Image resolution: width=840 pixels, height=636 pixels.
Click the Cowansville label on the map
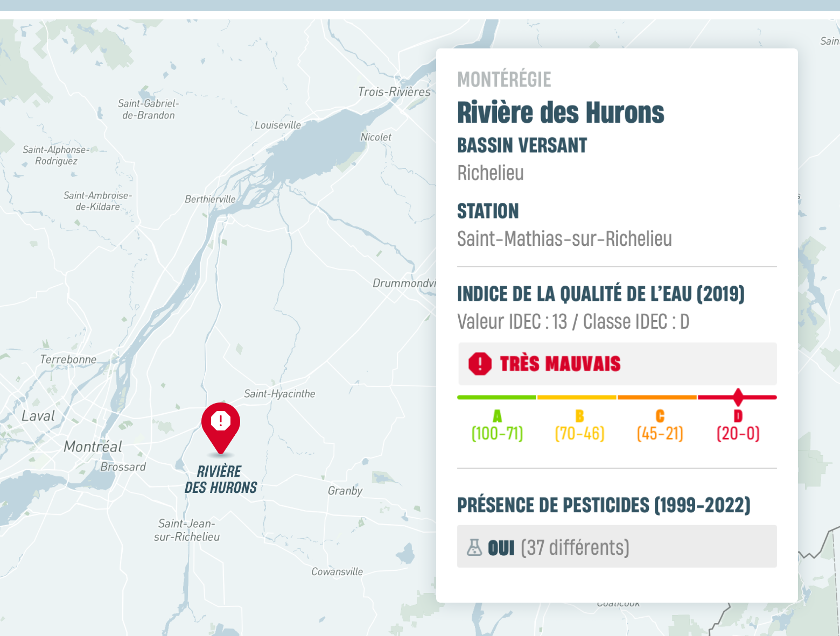pos(337,571)
